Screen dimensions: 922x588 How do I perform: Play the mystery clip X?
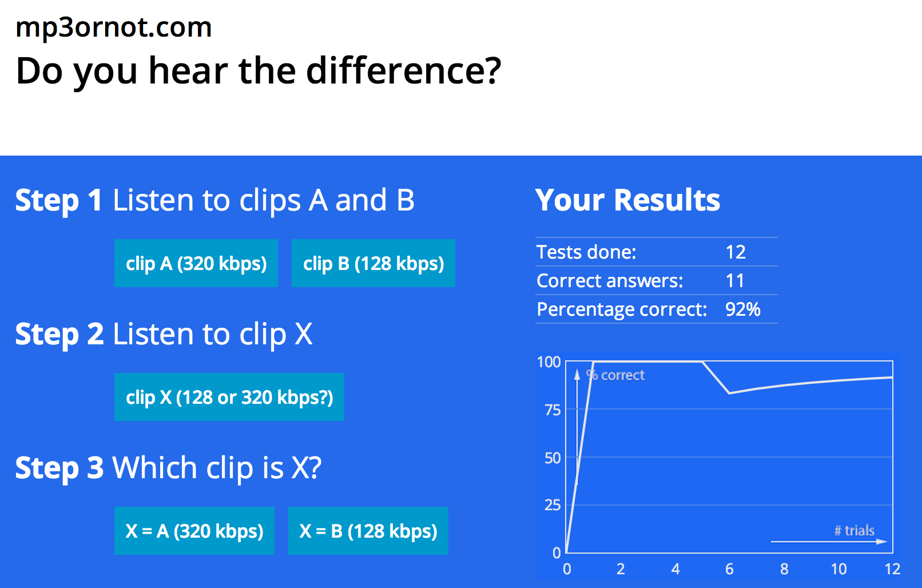coord(229,397)
